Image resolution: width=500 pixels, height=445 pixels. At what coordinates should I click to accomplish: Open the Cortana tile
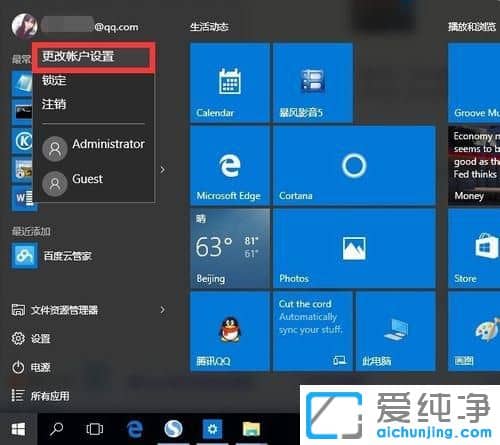click(354, 165)
